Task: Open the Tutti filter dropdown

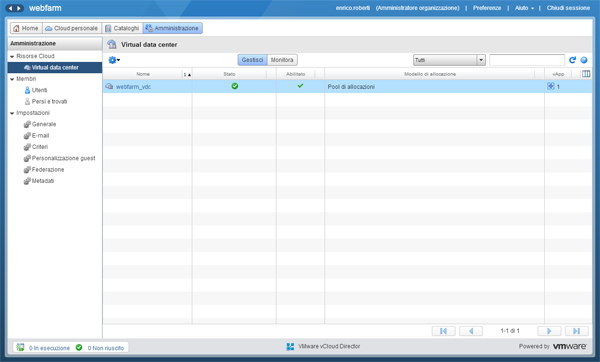Action: [x=449, y=60]
